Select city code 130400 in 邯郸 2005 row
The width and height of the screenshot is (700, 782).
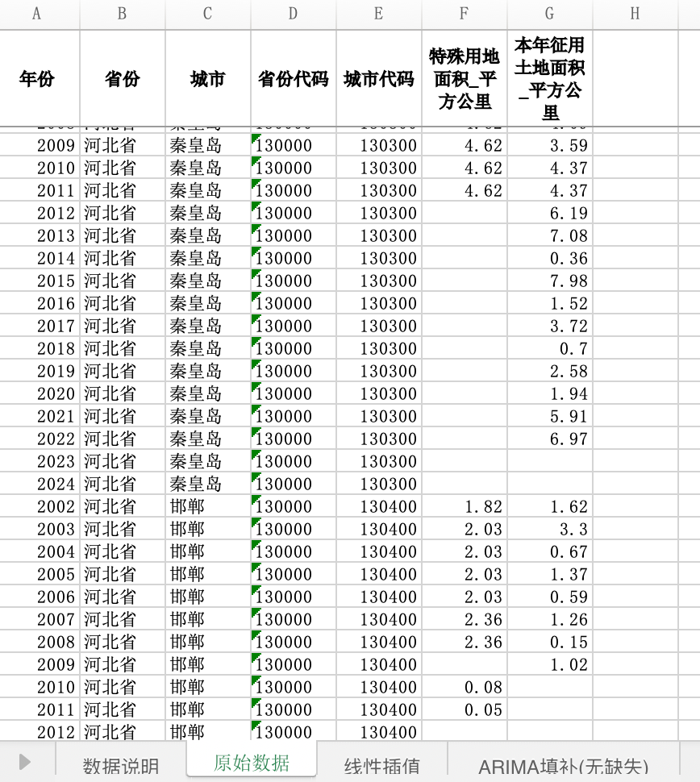(x=379, y=574)
